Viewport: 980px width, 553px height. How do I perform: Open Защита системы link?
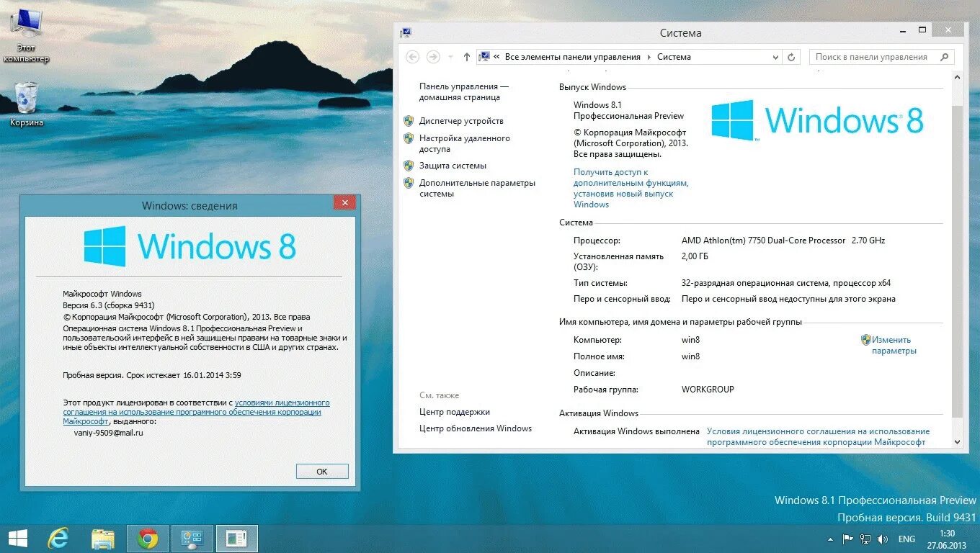453,166
